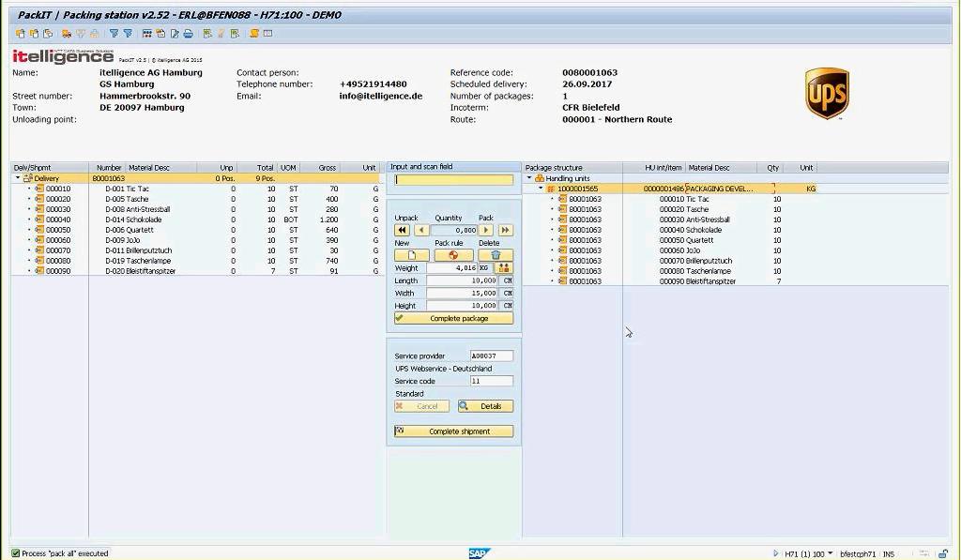Click the HU int/item column header
This screenshot has width=961, height=560.
click(654, 167)
